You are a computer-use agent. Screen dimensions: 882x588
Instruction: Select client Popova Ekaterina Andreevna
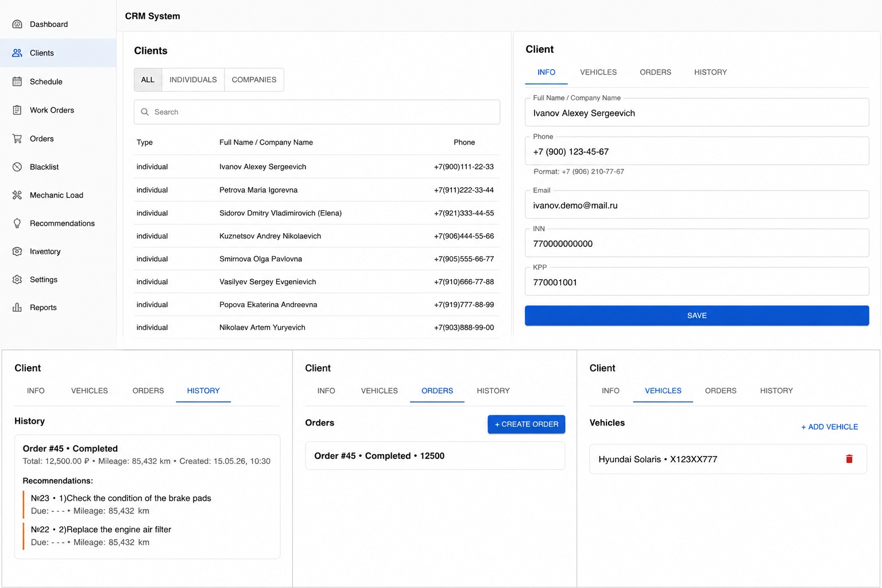[x=317, y=305]
